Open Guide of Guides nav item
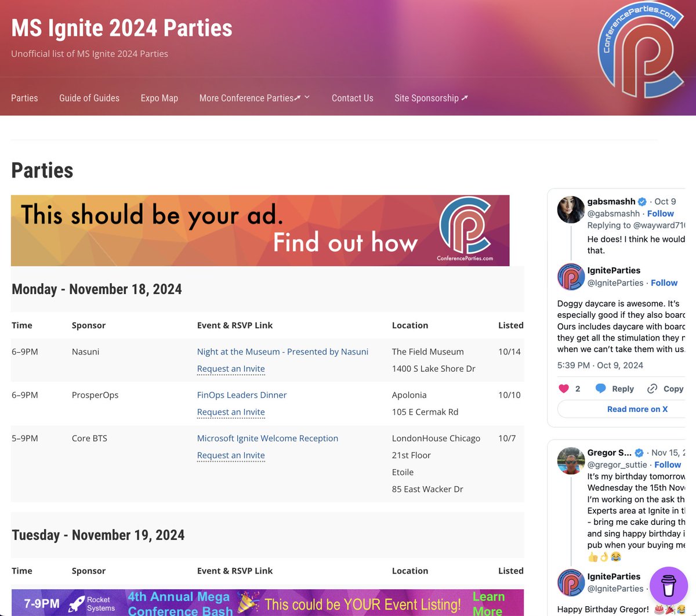Image resolution: width=696 pixels, height=616 pixels. point(89,98)
